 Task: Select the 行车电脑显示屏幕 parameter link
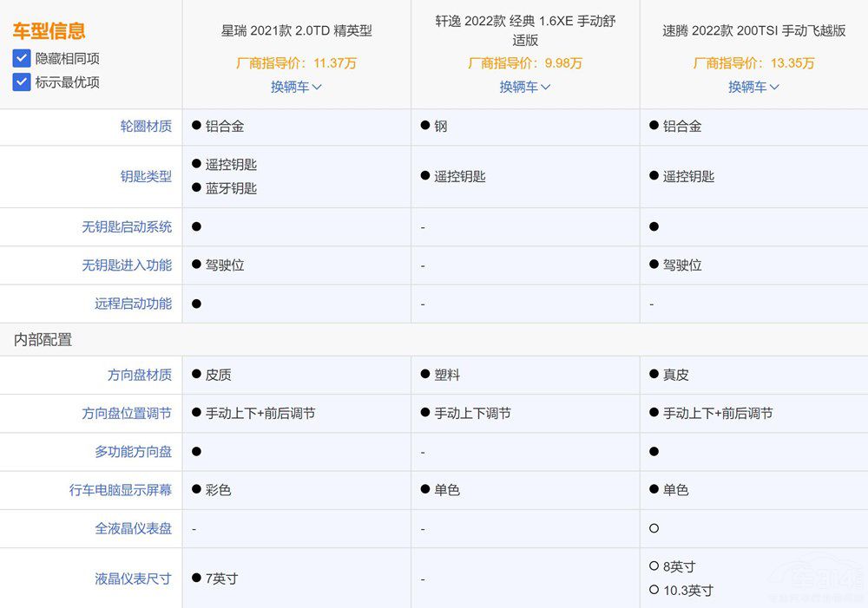(121, 490)
